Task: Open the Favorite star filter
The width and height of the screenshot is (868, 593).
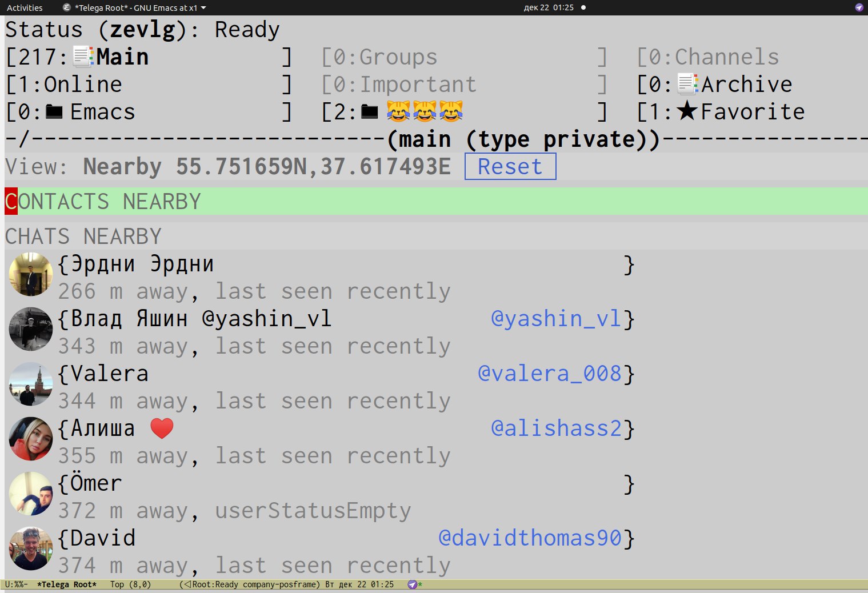Action: [721, 111]
